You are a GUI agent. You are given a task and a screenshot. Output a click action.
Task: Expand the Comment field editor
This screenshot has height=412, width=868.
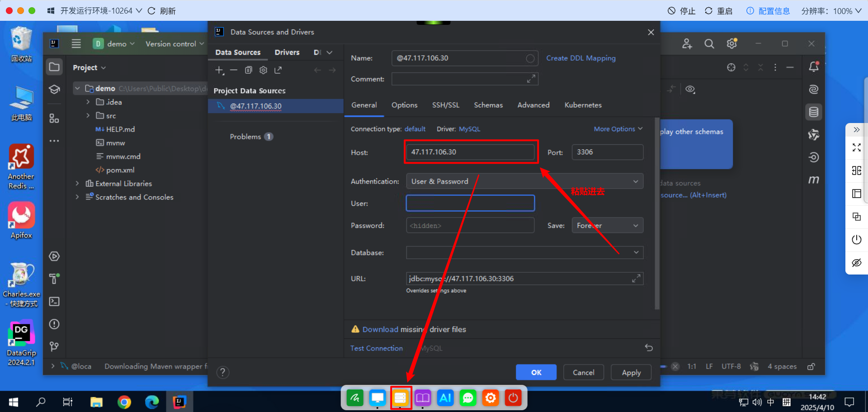point(531,79)
